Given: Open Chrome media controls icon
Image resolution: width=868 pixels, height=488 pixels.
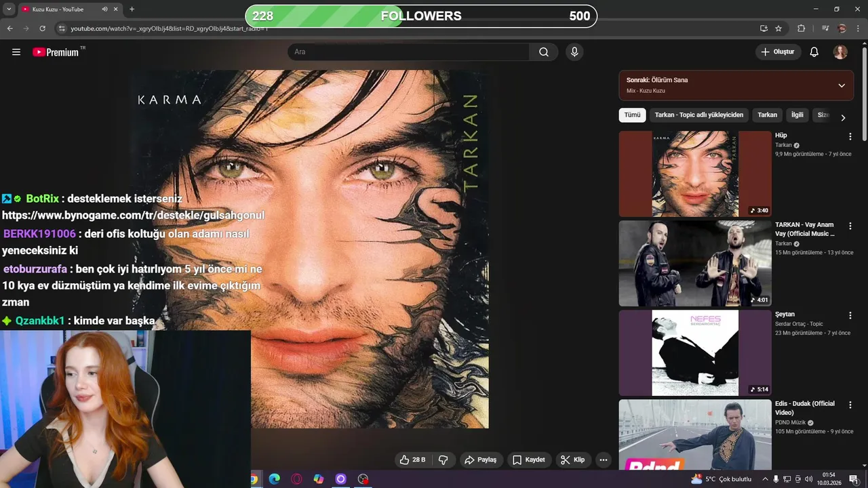Looking at the screenshot, I should pyautogui.click(x=825, y=28).
